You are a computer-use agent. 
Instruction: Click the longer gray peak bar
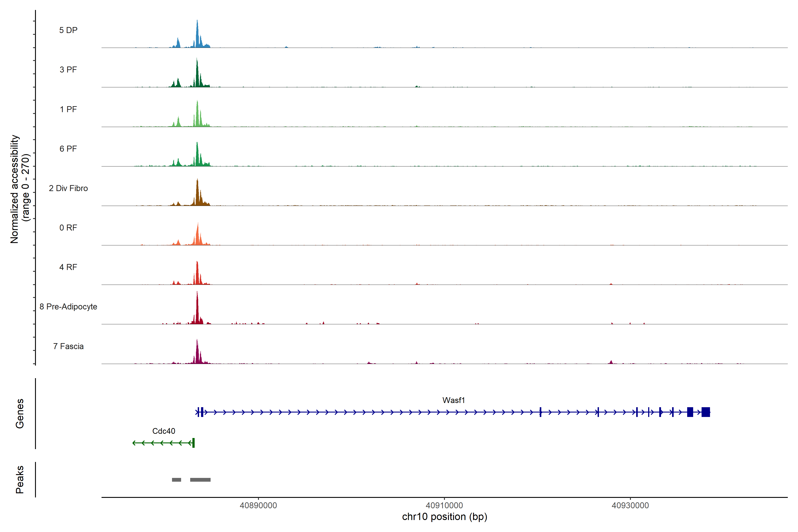[200, 480]
